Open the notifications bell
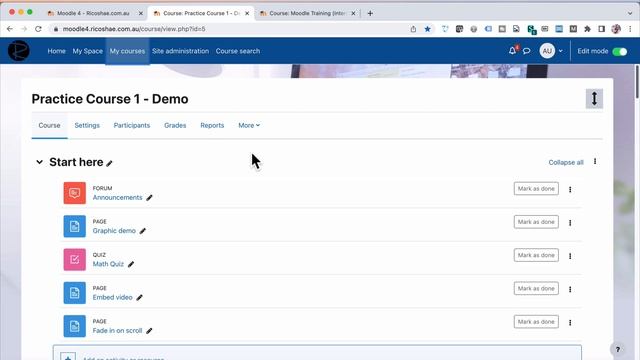Viewport: 640px width, 360px height. tap(512, 51)
